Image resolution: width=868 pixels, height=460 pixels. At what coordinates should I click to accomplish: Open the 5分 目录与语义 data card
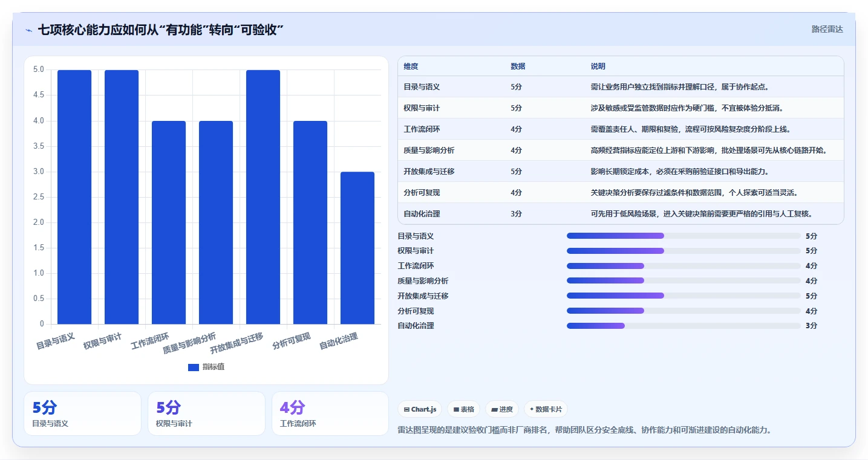82,413
